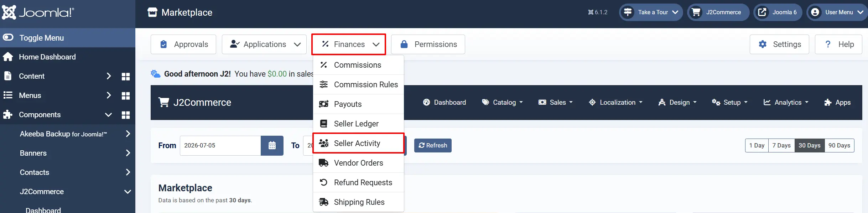Click the Components dashboard grid icon
The width and height of the screenshot is (868, 213).
[126, 115]
